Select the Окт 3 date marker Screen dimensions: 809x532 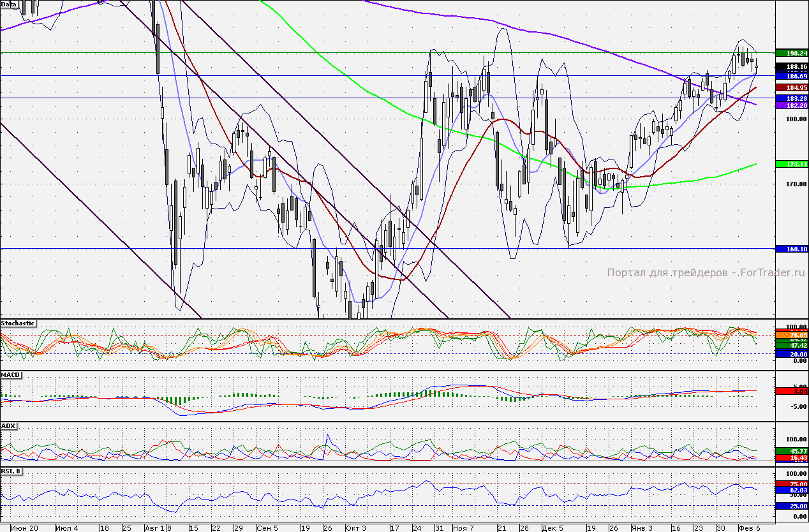356,528
